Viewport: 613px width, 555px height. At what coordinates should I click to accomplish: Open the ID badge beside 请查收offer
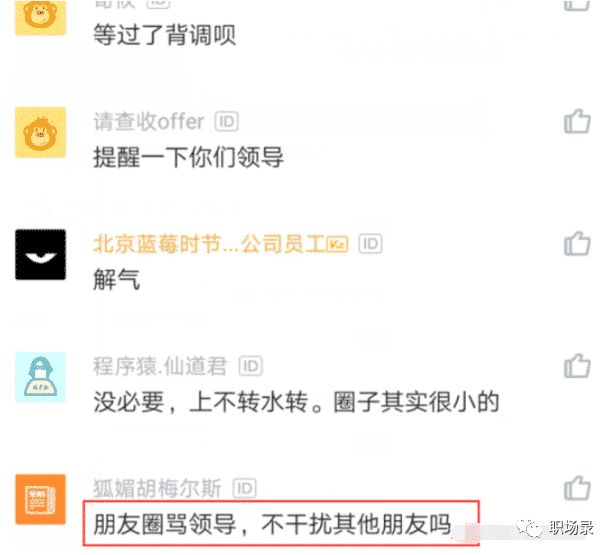(x=226, y=122)
